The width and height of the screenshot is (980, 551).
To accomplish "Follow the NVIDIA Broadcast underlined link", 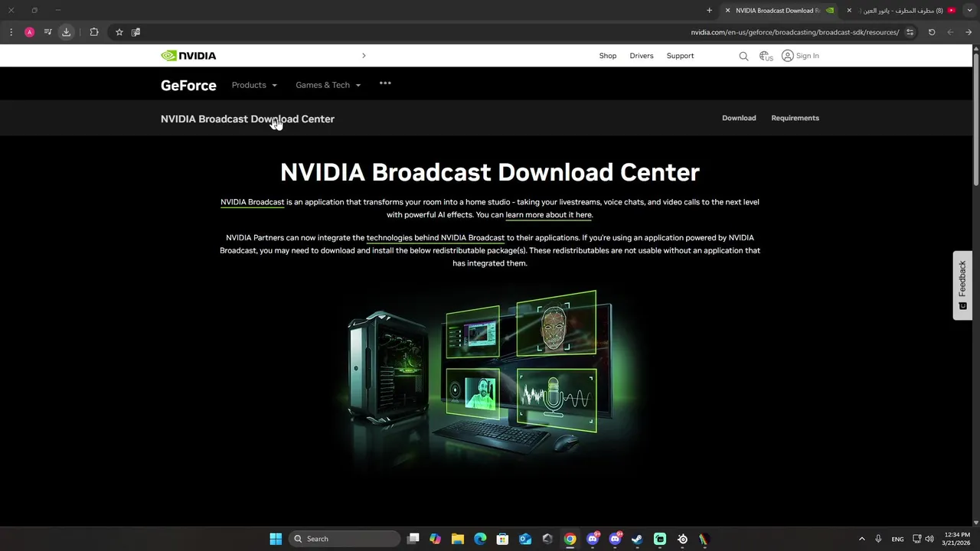I will pyautogui.click(x=252, y=202).
